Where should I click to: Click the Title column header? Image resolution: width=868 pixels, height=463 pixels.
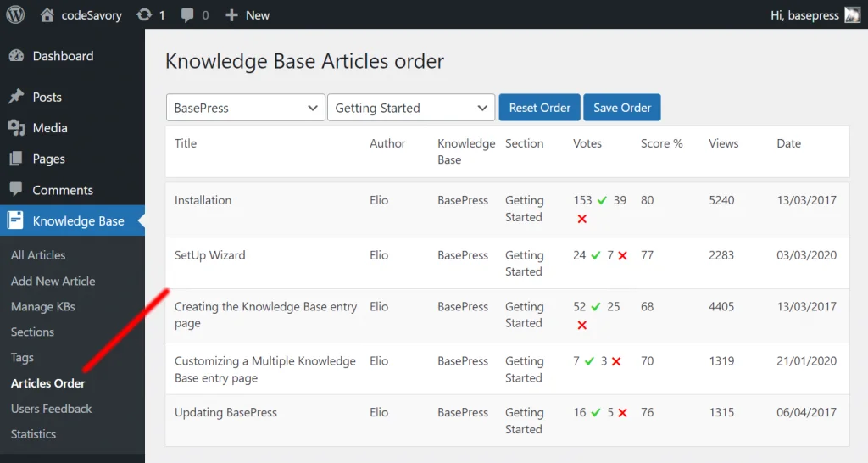click(186, 143)
